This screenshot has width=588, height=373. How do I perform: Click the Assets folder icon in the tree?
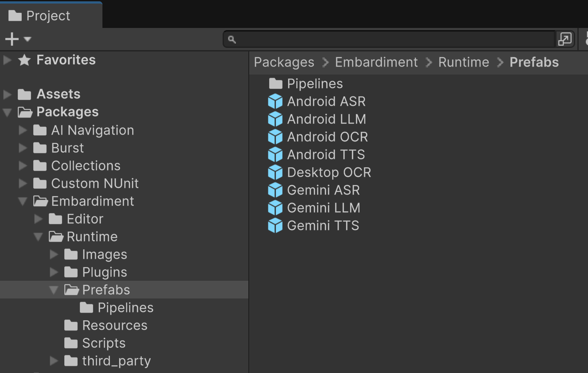click(x=24, y=94)
